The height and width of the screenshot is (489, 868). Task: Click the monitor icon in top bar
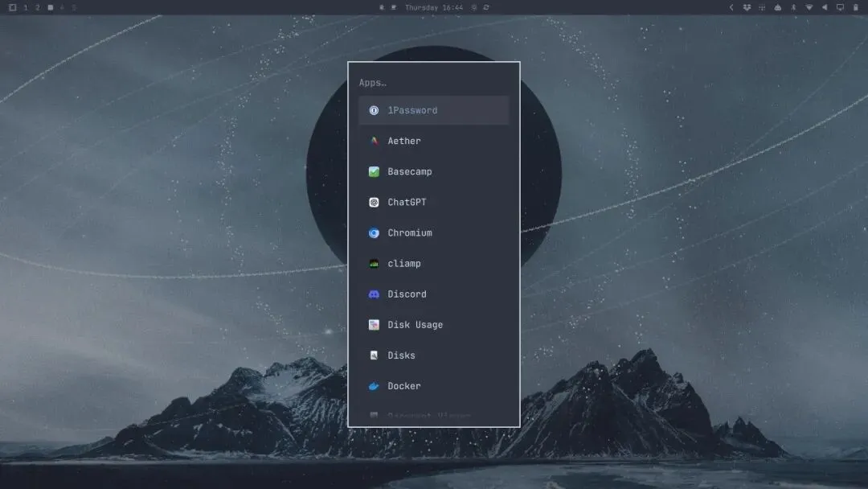pyautogui.click(x=840, y=7)
